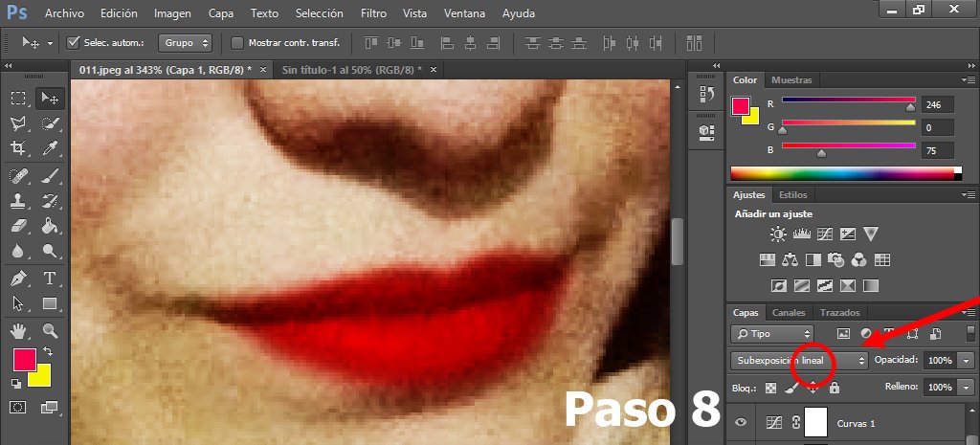Toggle lock all padlock icon
Image resolution: width=980 pixels, height=445 pixels.
coord(834,389)
